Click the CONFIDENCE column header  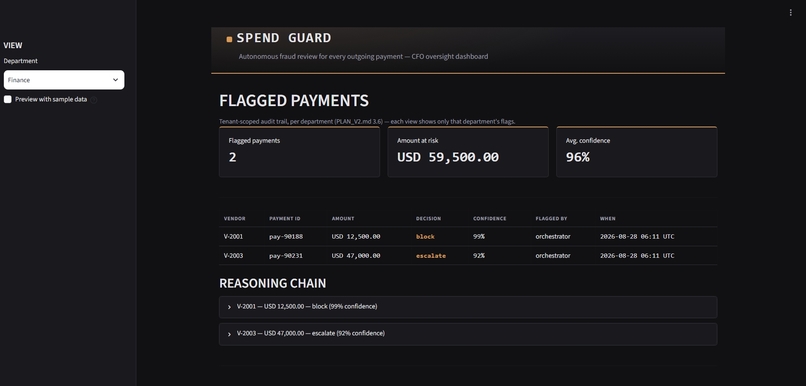click(x=489, y=218)
